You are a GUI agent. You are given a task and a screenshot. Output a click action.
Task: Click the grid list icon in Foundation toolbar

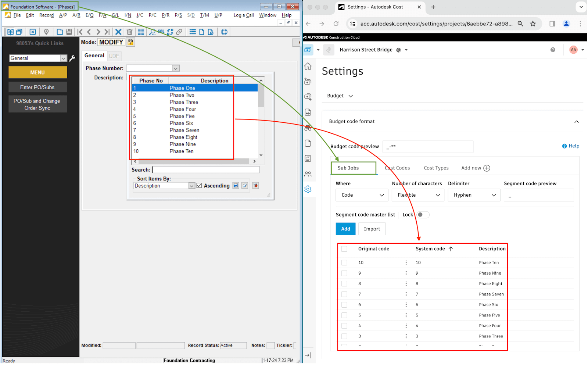point(141,32)
